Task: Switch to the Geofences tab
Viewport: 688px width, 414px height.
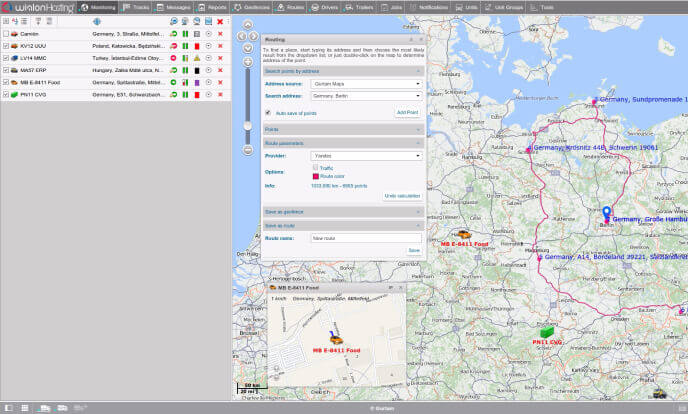Action: click(250, 7)
